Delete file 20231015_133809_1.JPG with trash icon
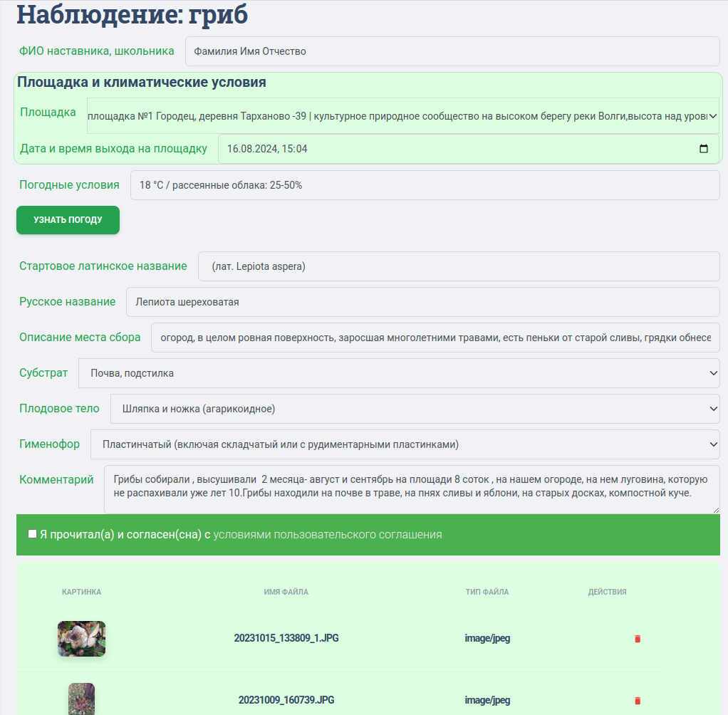 (x=638, y=639)
